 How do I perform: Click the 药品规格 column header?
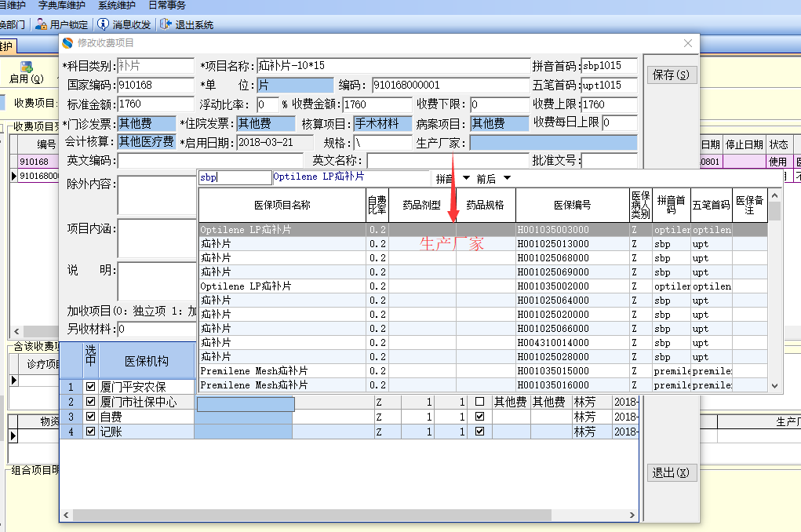point(486,205)
